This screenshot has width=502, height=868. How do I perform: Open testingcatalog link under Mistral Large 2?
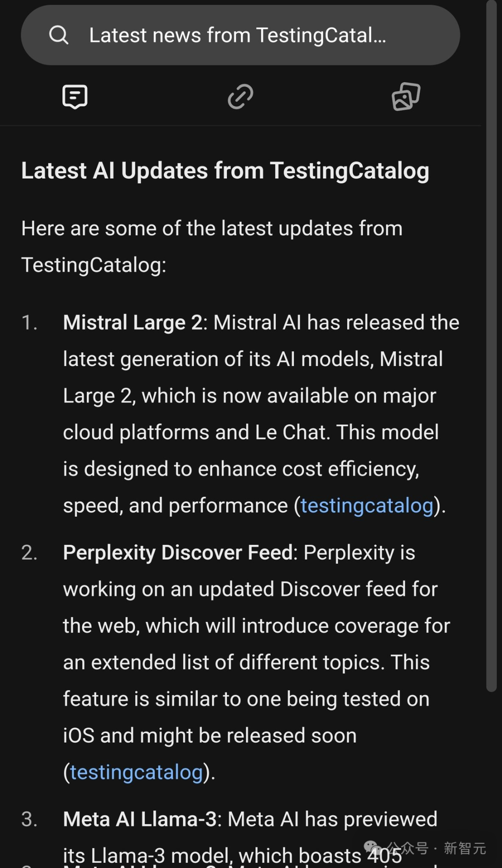(367, 506)
